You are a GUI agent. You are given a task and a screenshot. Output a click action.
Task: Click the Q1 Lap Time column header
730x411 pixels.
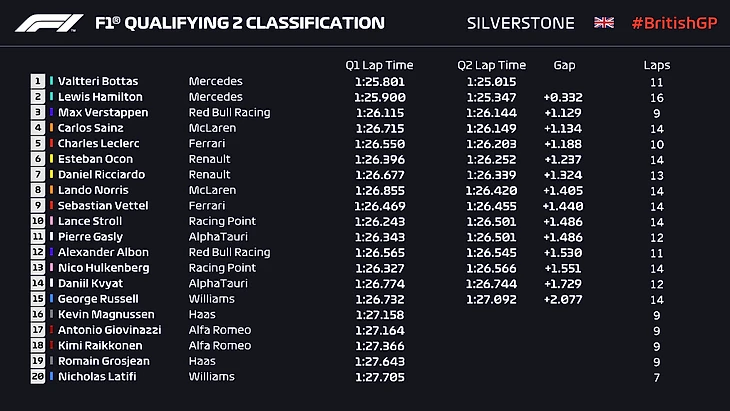(377, 65)
